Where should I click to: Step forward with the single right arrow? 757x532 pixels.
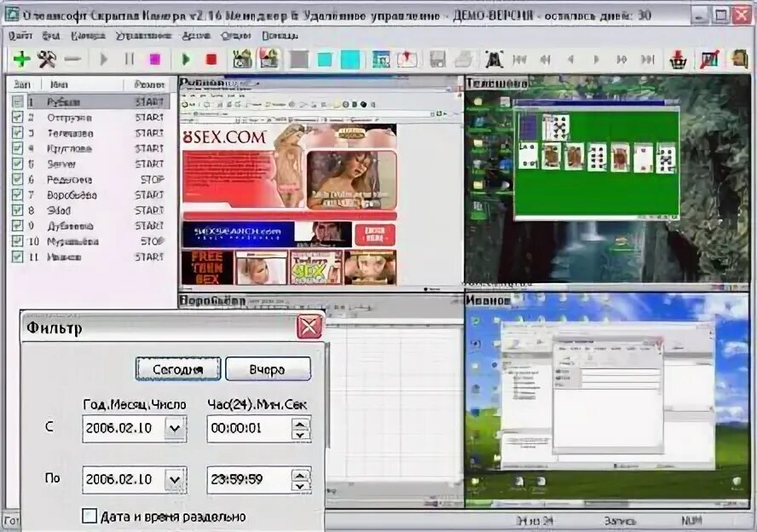pyautogui.click(x=597, y=60)
